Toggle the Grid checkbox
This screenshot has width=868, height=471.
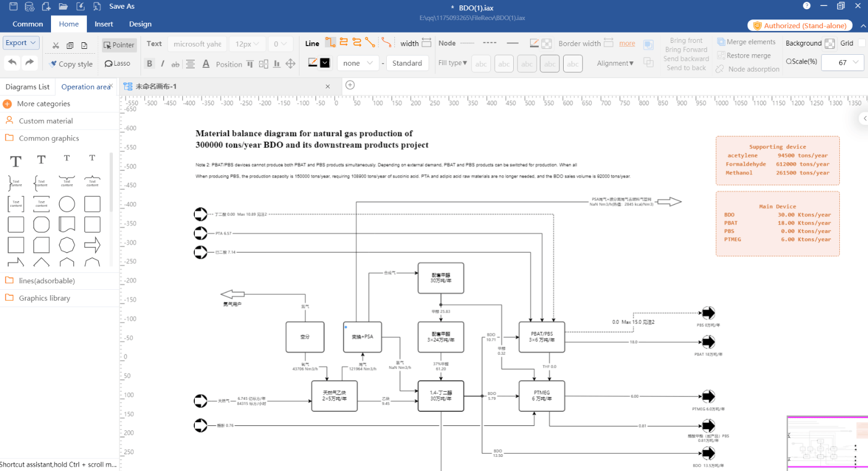point(861,43)
